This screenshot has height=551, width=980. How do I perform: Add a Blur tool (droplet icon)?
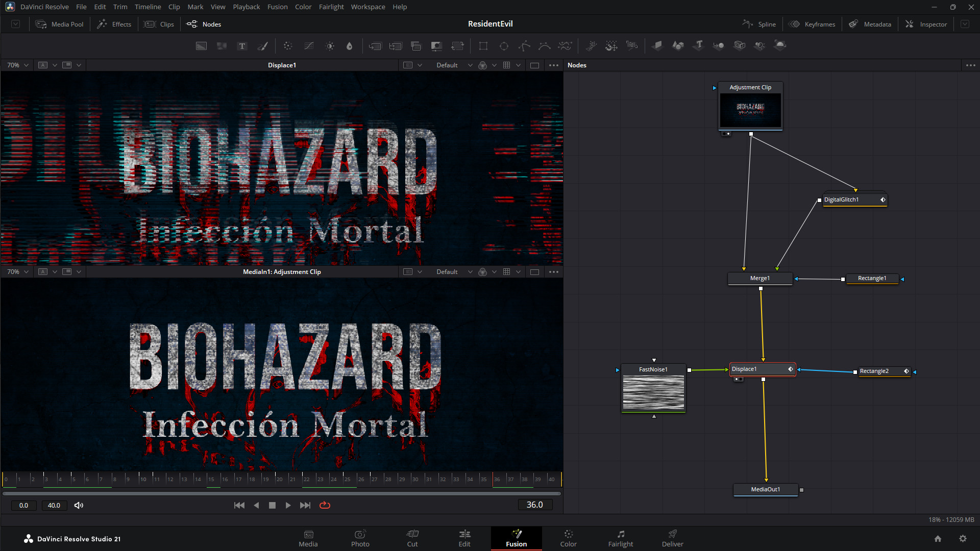pos(349,46)
